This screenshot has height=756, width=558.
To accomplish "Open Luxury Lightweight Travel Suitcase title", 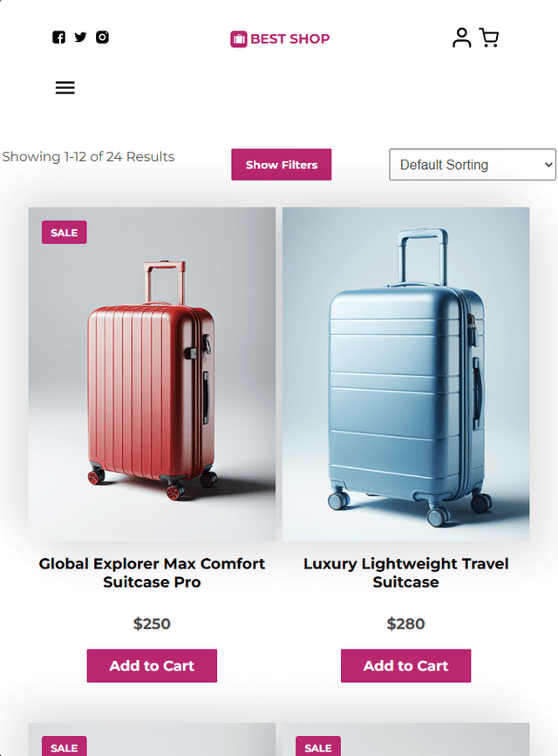I will [405, 573].
